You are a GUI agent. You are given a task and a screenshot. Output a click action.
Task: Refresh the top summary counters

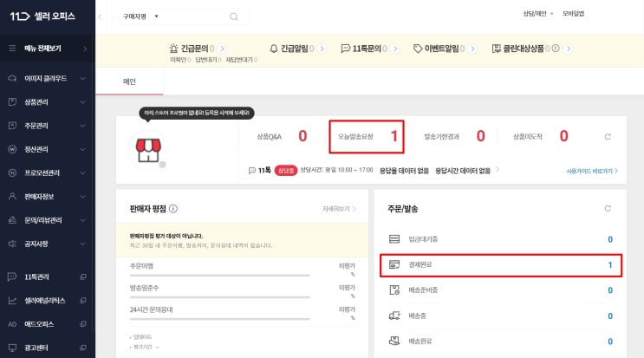click(x=608, y=136)
